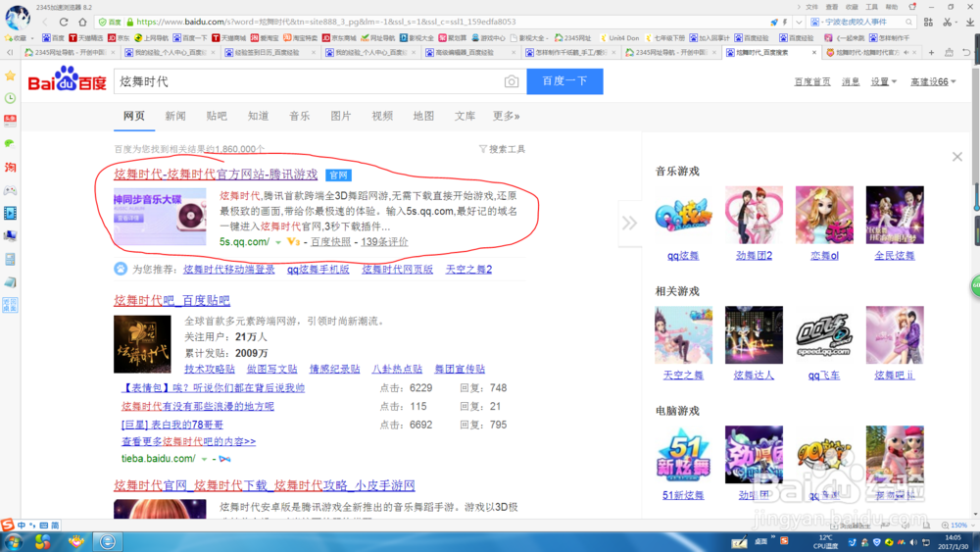Viewport: 980px width, 552px height.
Task: Open the gamepad icon in sidebar
Action: pyautogui.click(x=10, y=190)
